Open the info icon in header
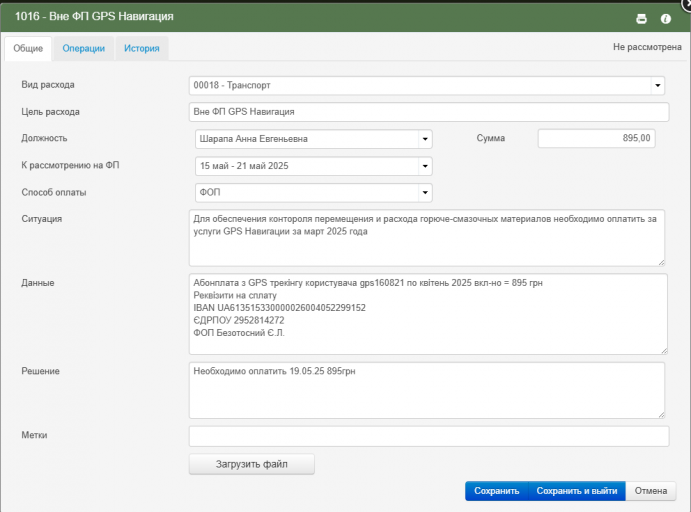Image resolution: width=691 pixels, height=512 pixels. (666, 18)
